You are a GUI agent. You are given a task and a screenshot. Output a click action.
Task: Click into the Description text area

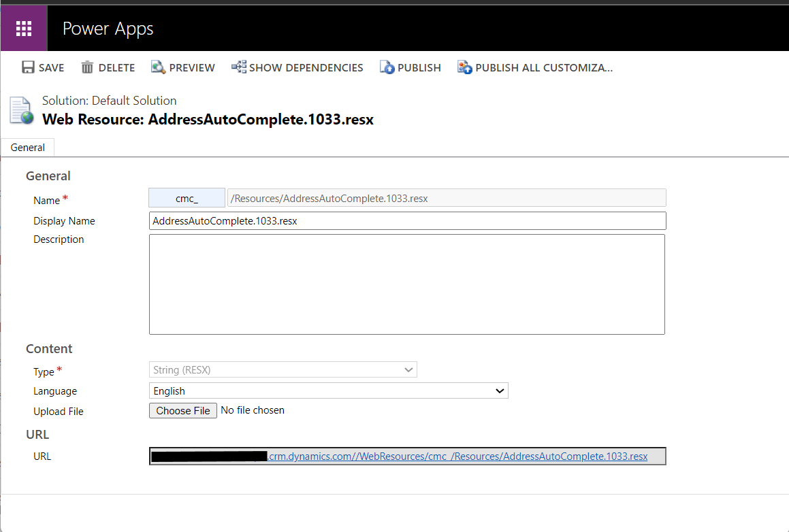click(407, 284)
